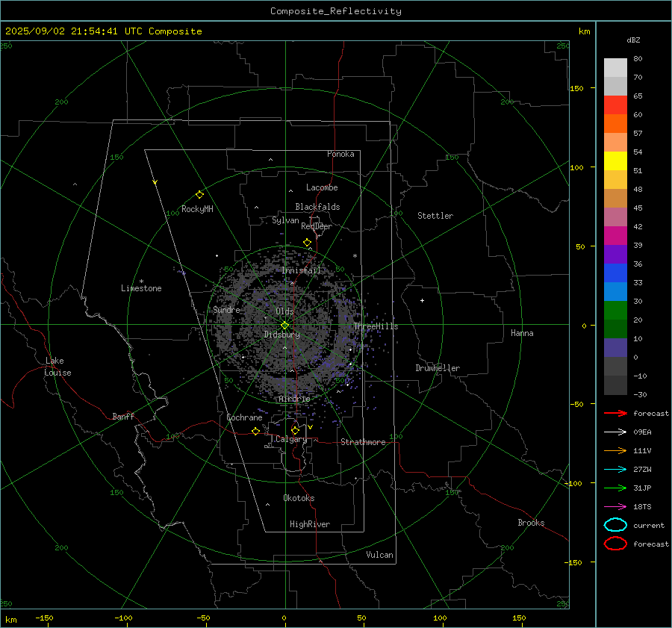
Task: Click the Airdrie label
Action: point(294,399)
